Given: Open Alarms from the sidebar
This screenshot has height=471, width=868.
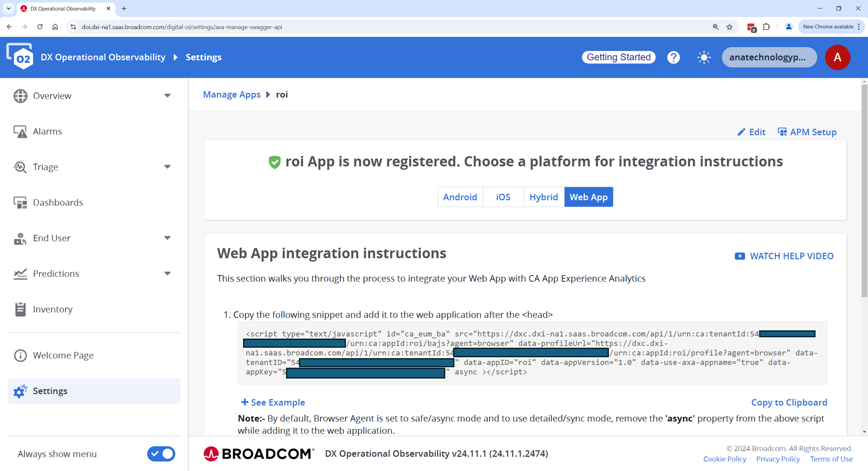Looking at the screenshot, I should pos(47,131).
